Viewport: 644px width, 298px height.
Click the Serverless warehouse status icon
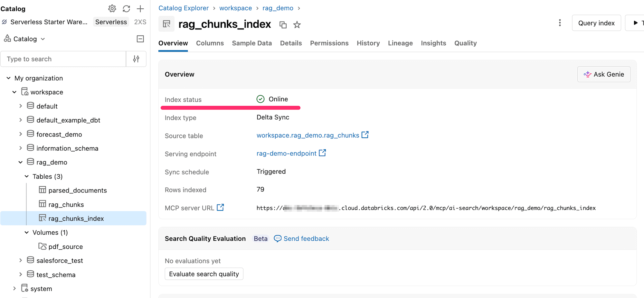pyautogui.click(x=4, y=22)
